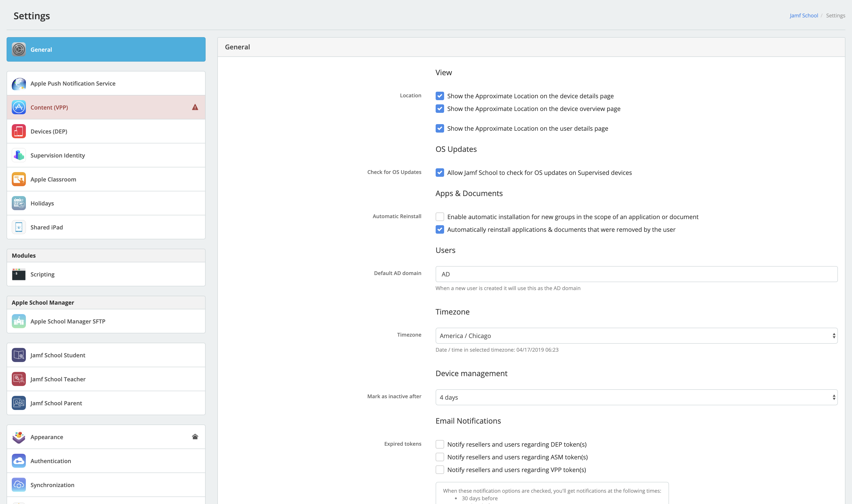
Task: Uncheck Approximate Location on device overview page
Action: [x=440, y=109]
